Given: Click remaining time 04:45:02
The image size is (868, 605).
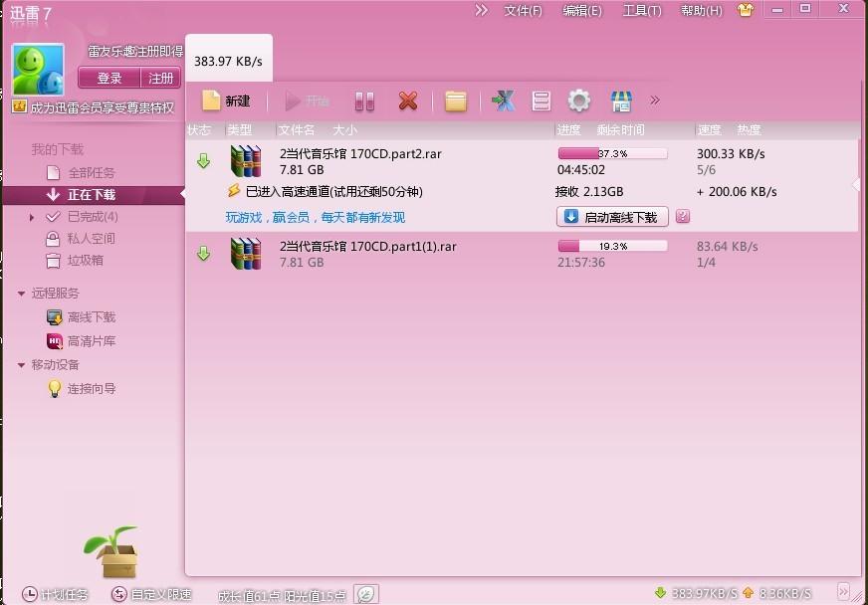Looking at the screenshot, I should [580, 170].
